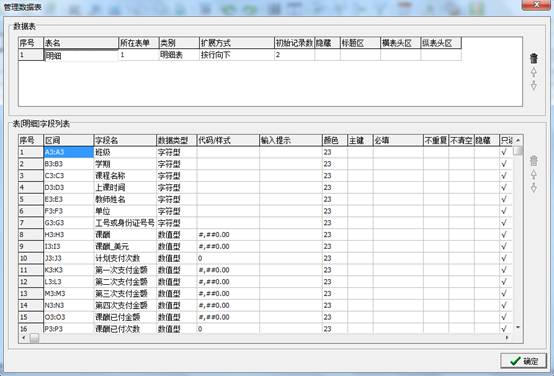Select #,##0.00 format of 课酬 row
This screenshot has height=376, width=554.
(x=228, y=235)
